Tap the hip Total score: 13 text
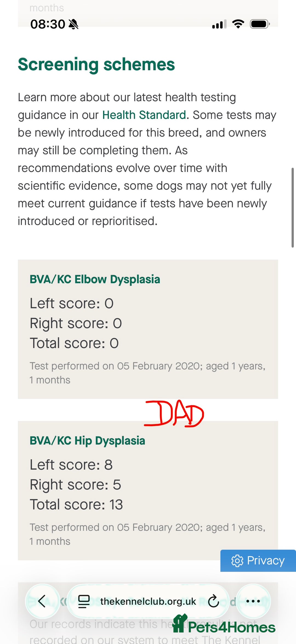 (x=76, y=504)
